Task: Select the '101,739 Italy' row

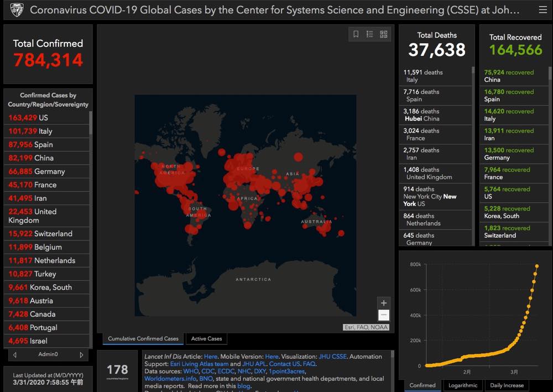Action: tap(46, 131)
